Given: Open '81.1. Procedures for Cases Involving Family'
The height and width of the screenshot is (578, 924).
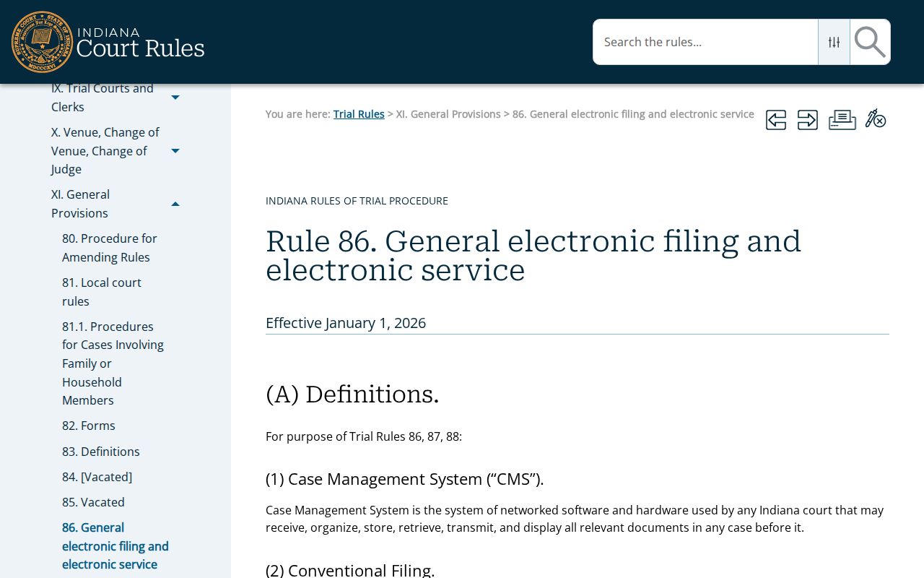Looking at the screenshot, I should 113,363.
